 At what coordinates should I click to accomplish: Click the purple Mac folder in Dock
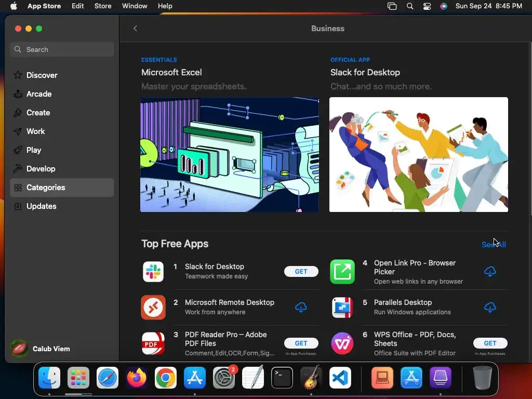441,378
